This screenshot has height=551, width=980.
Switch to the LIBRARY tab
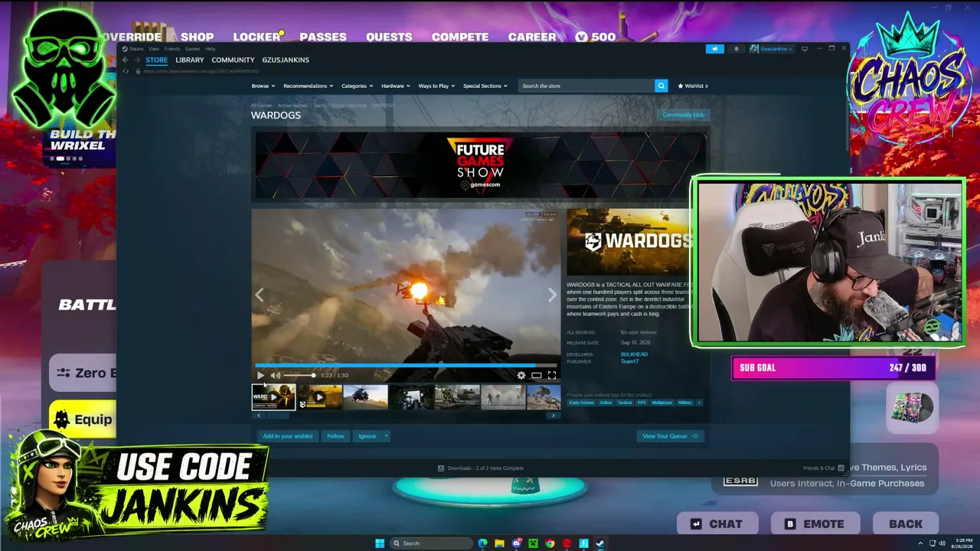(190, 60)
